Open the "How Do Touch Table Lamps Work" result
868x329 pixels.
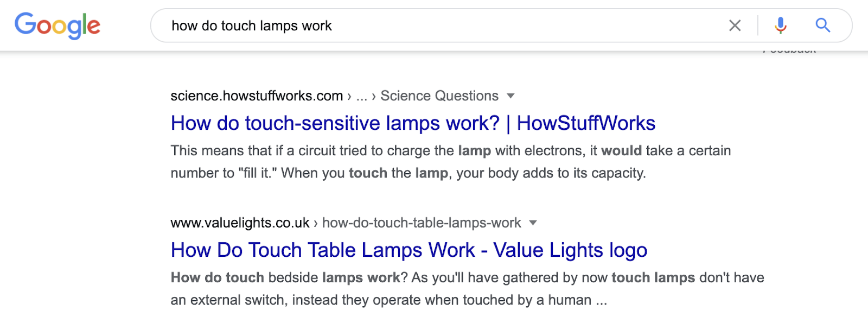point(323,250)
